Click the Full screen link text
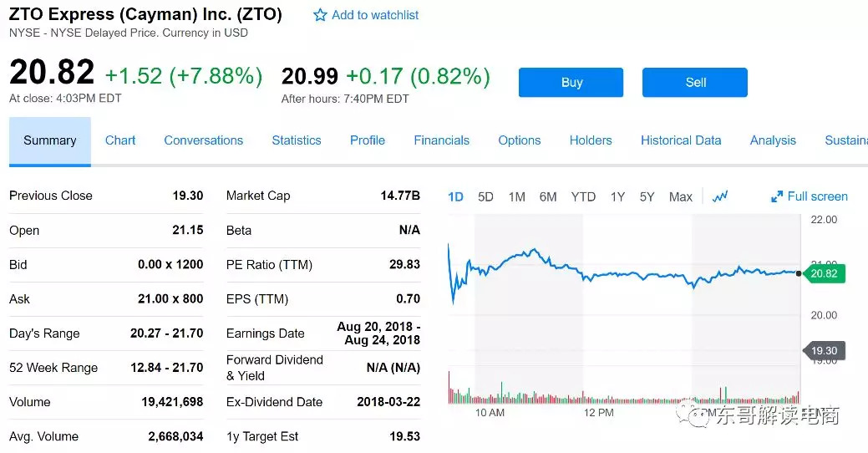 [817, 196]
